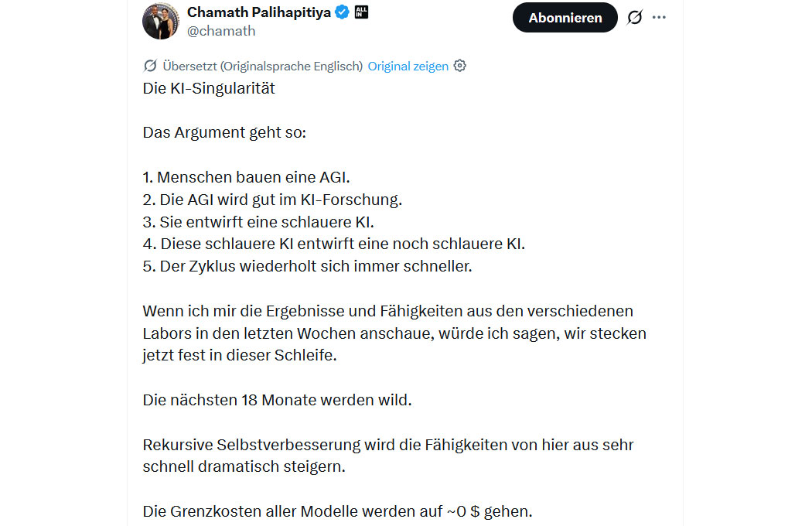Click the paragraph starting Wenn ich mir
812x526 pixels.
tap(394, 333)
